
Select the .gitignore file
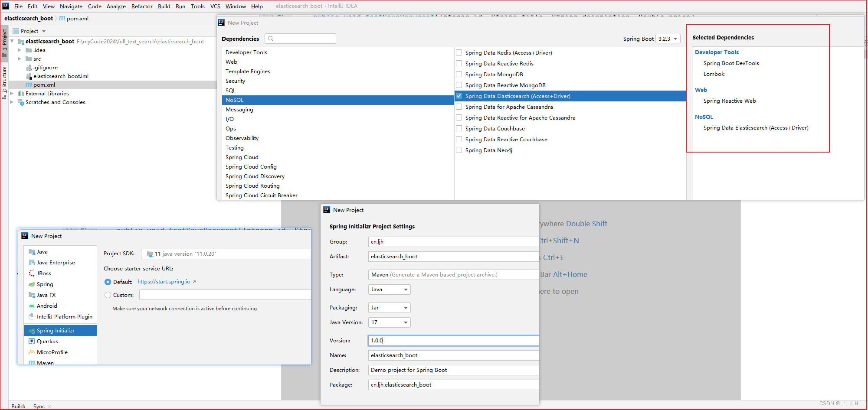(45, 68)
